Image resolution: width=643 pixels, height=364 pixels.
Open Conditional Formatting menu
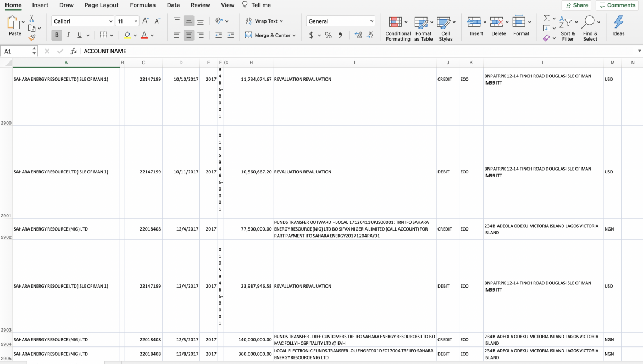point(398,29)
